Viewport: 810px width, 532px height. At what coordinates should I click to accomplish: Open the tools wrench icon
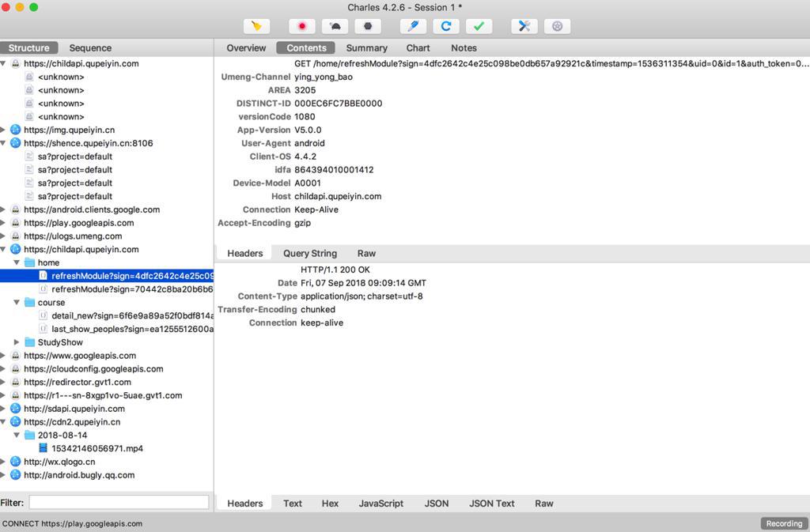point(524,26)
